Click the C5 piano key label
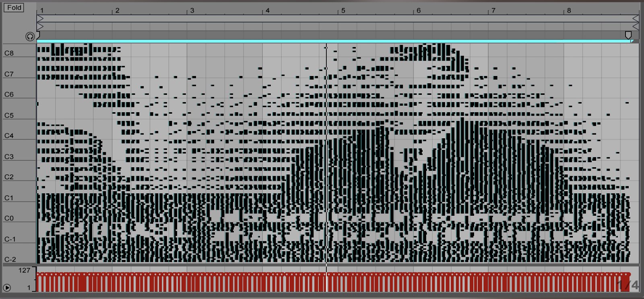This screenshot has width=644, height=299. (x=9, y=115)
